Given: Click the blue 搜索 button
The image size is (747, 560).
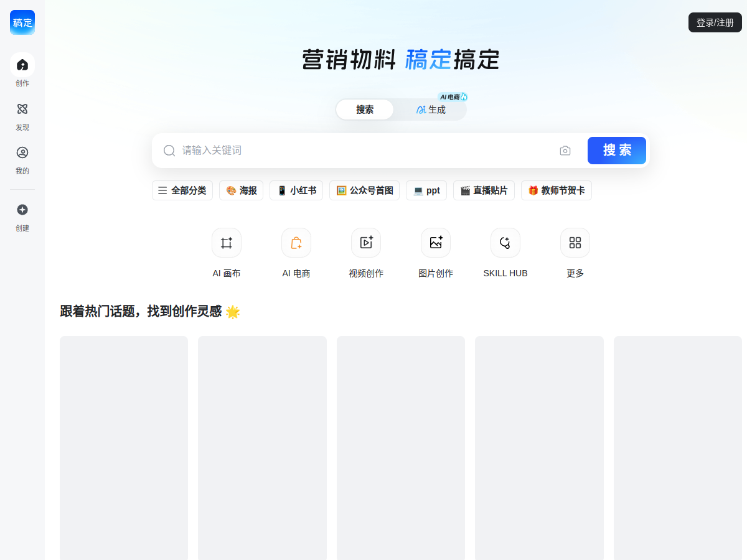Looking at the screenshot, I should [x=617, y=151].
